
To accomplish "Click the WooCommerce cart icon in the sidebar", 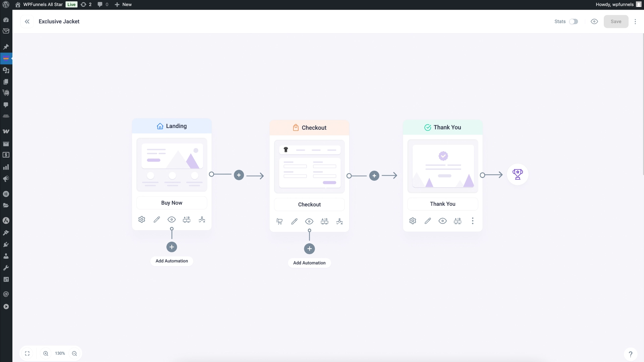I will 6,93.
